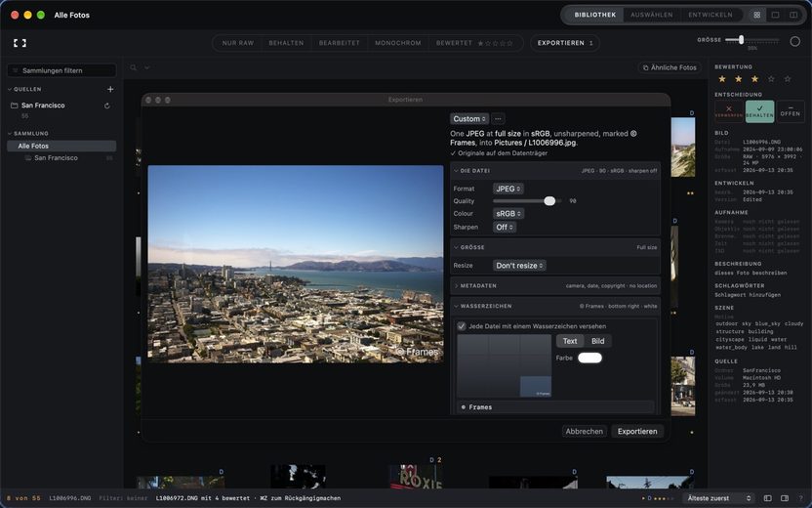The image size is (812, 508).
Task: Open the Format JPEG dropdown
Action: (x=508, y=189)
